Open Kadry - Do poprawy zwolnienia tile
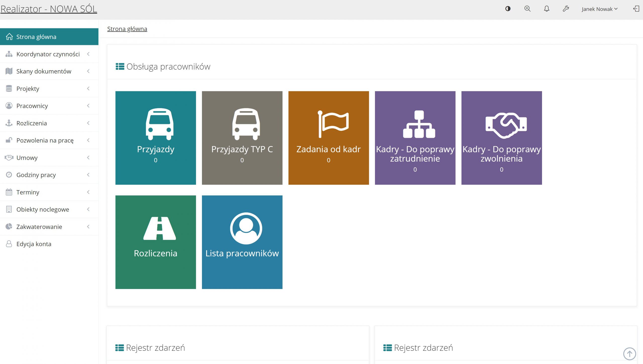The width and height of the screenshot is (643, 364). click(x=501, y=138)
